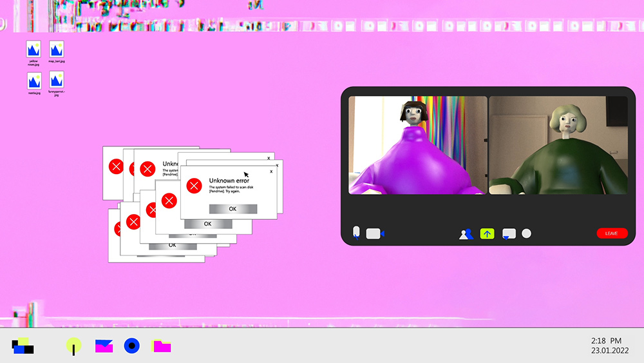
Task: Click the red error icon in front dialog
Action: [194, 186]
